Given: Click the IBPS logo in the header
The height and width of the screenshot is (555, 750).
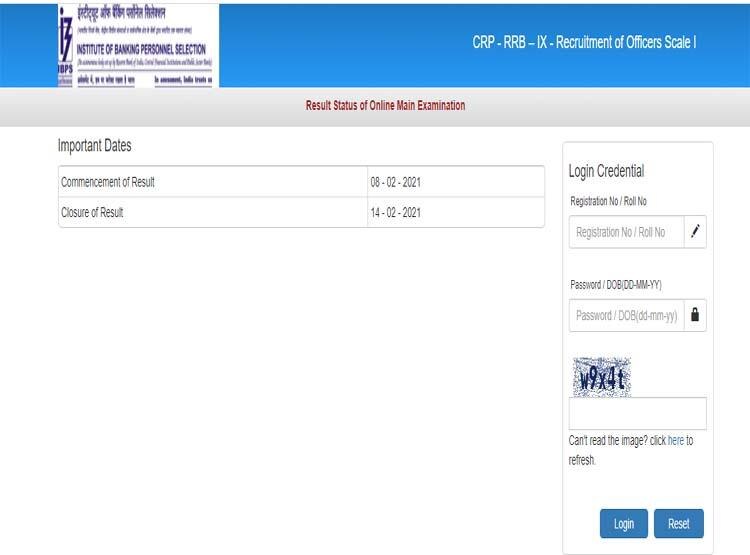Looking at the screenshot, I should point(138,45).
